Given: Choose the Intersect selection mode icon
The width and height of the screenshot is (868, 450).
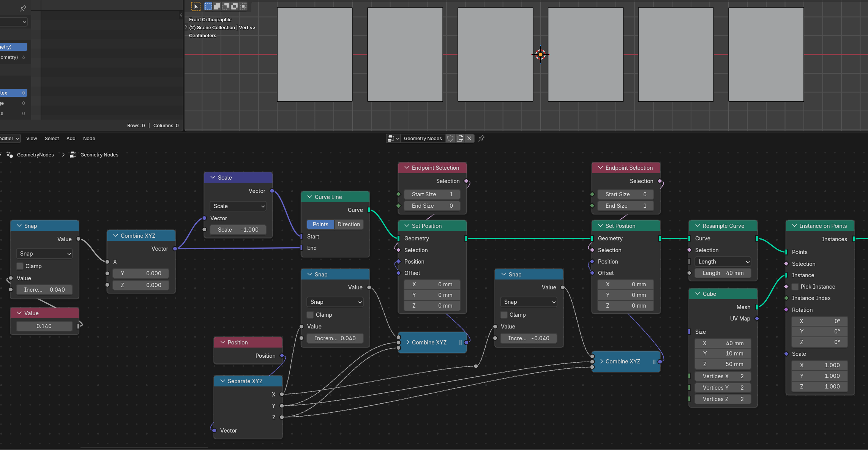Looking at the screenshot, I should 243,6.
